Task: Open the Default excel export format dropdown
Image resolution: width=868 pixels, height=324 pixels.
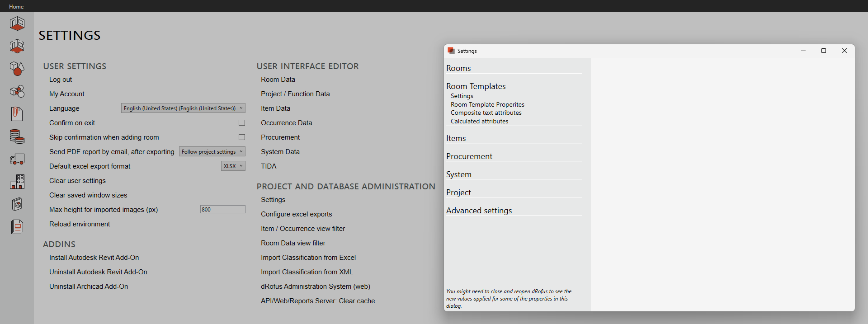Action: click(233, 166)
